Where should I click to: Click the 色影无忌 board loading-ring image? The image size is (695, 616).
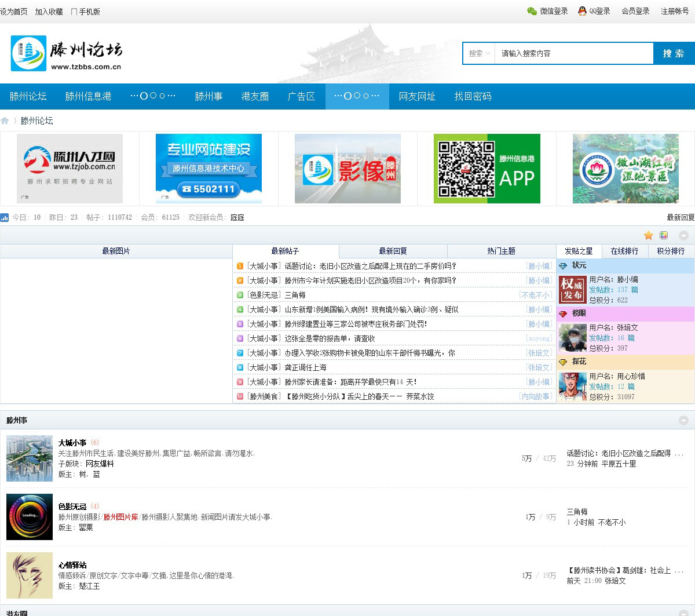click(x=30, y=517)
